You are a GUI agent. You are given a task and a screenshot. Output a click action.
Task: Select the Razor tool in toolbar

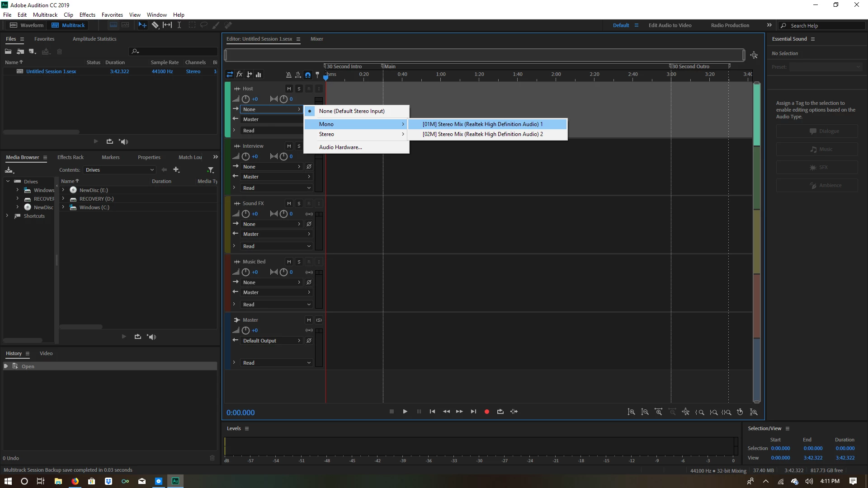[155, 25]
